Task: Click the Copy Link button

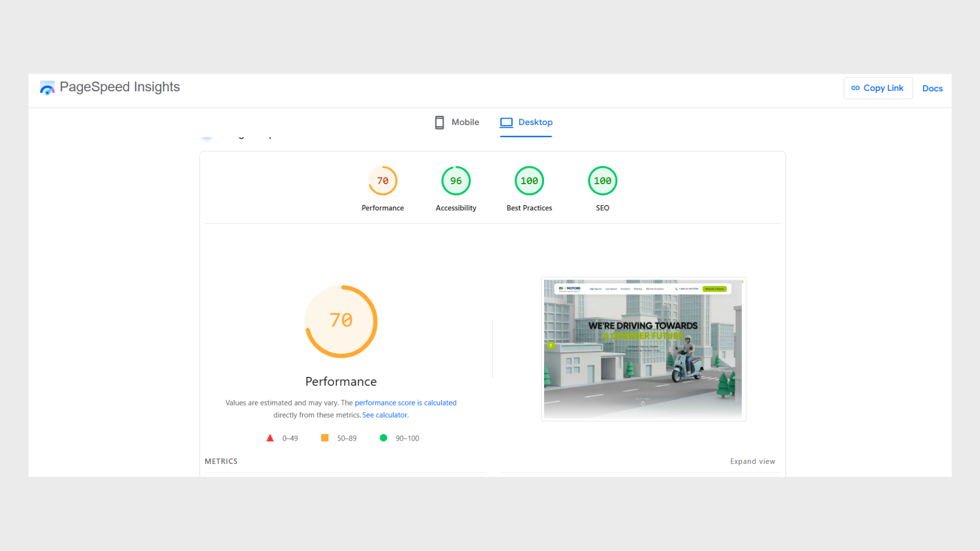Action: click(x=878, y=88)
